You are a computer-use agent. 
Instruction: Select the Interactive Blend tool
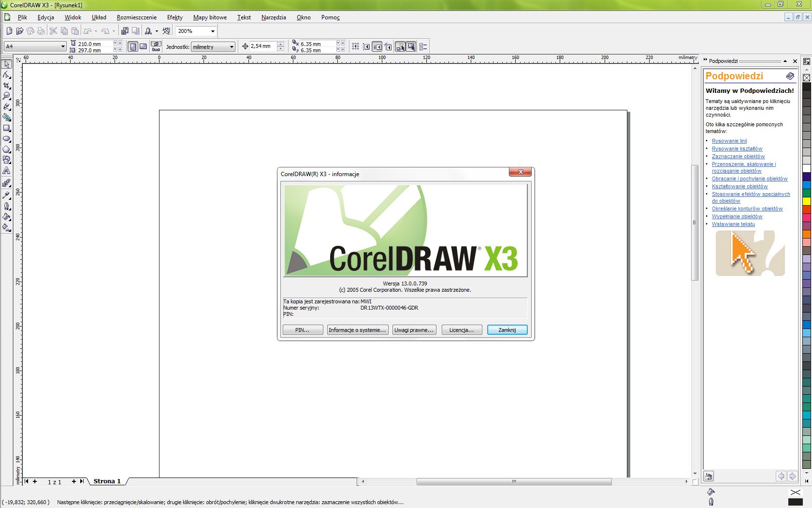point(7,183)
